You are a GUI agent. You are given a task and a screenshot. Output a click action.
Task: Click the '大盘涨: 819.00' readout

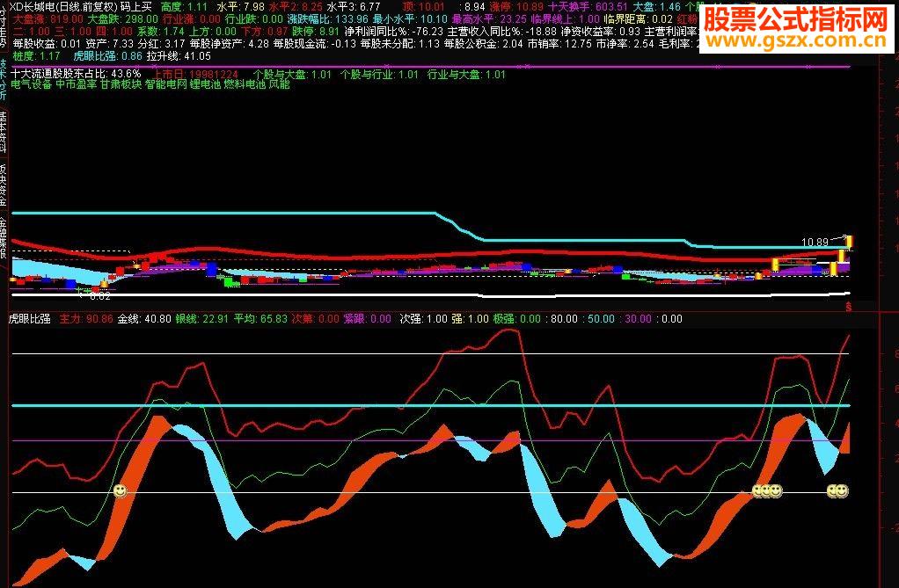pyautogui.click(x=48, y=19)
